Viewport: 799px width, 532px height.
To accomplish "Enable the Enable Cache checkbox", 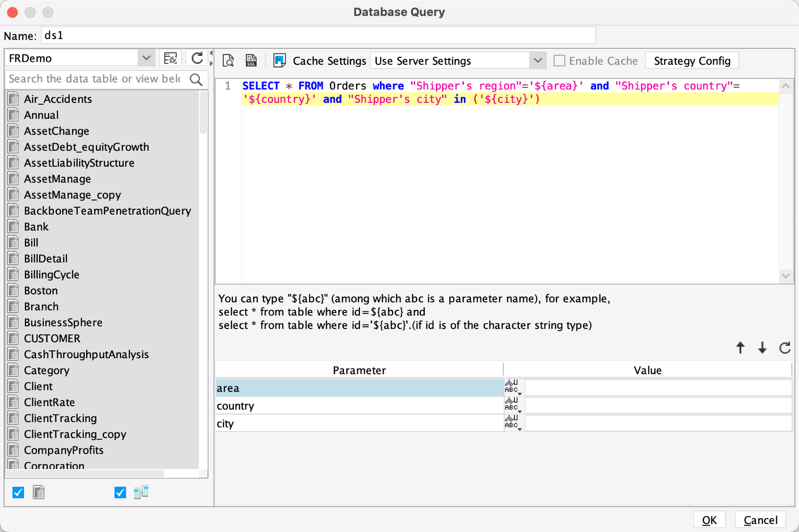I will tap(559, 60).
